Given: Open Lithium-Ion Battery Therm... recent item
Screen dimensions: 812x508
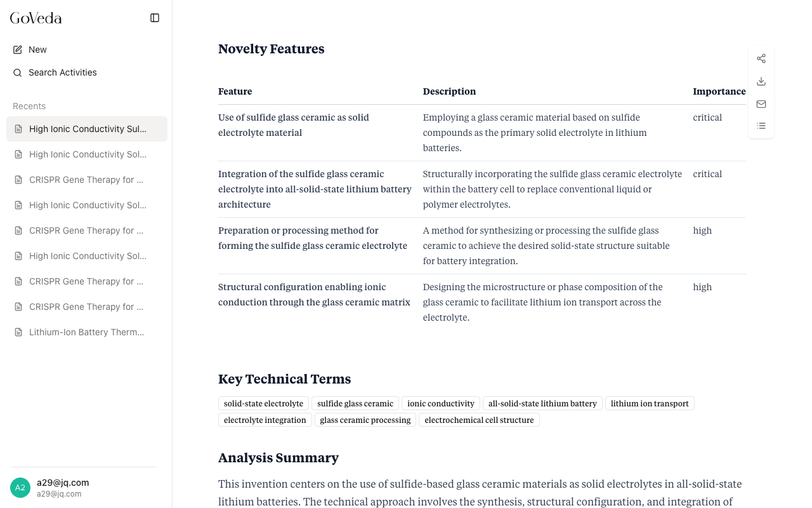Looking at the screenshot, I should click(x=86, y=332).
